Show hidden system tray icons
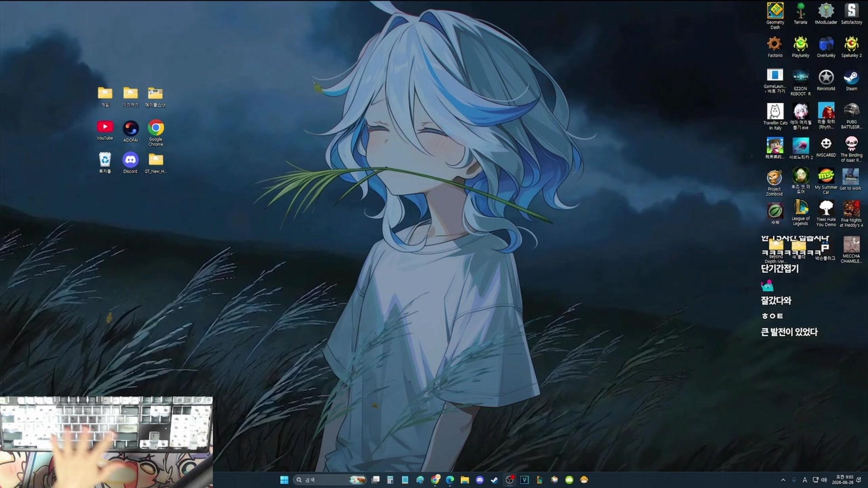Image resolution: width=868 pixels, height=488 pixels. click(783, 480)
